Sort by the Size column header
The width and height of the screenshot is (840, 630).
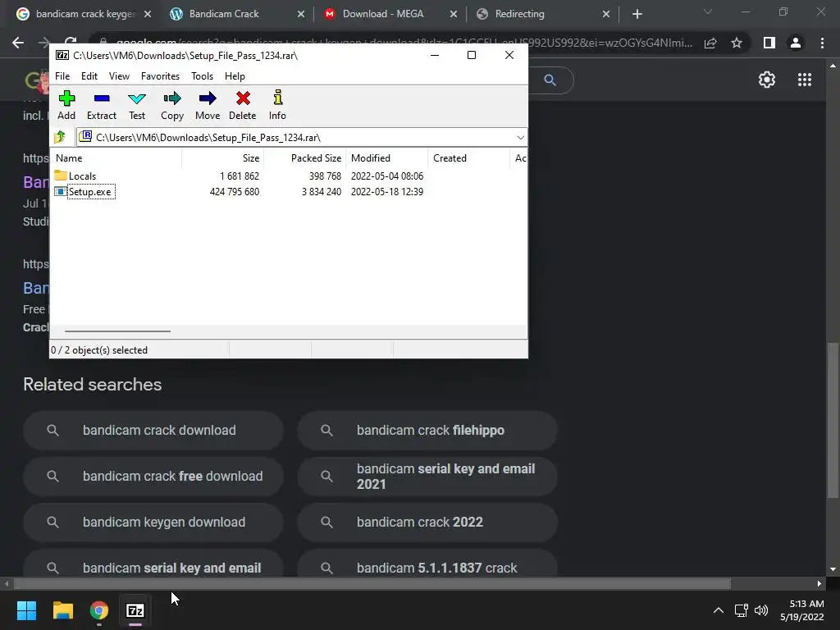(222, 158)
